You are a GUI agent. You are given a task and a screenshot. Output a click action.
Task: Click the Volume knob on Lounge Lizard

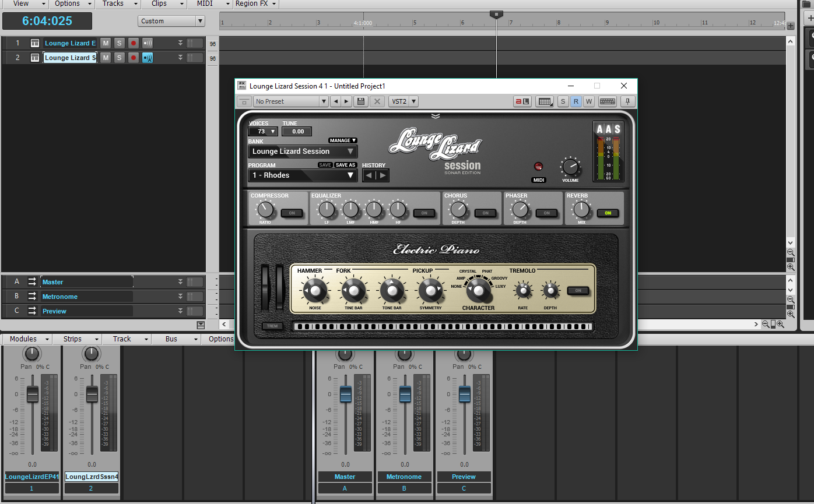coord(570,168)
